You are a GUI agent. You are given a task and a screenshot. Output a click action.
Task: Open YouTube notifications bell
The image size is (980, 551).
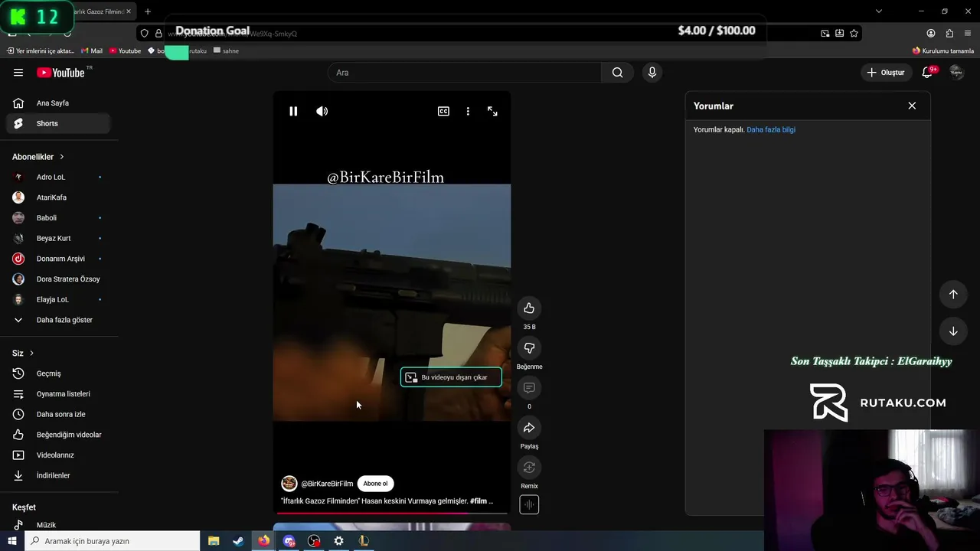[927, 73]
